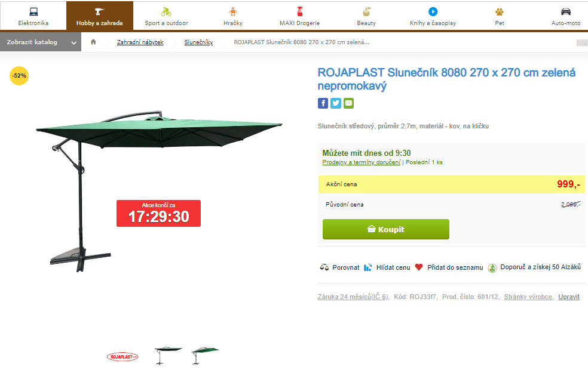The image size is (588, 388).
Task: Click the Upravit link
Action: [x=568, y=297]
